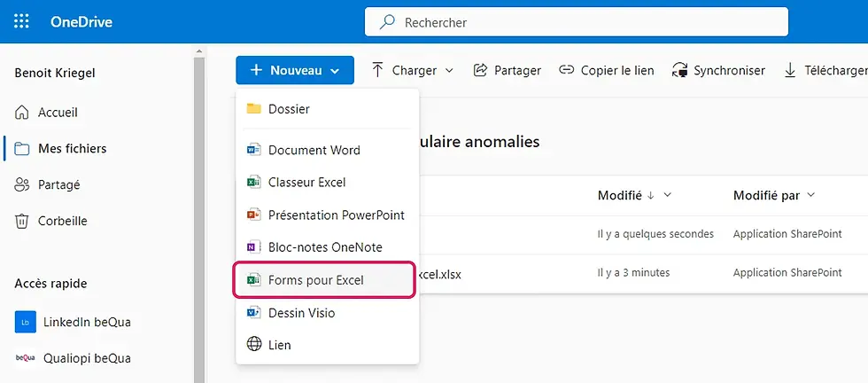Click the Visio drawing icon

tap(253, 313)
